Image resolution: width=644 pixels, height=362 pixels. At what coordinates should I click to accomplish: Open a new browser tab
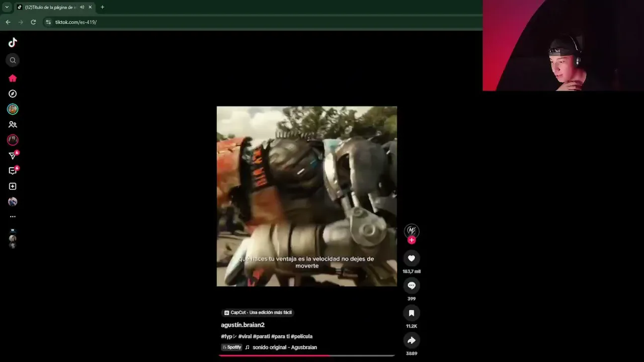point(102,7)
